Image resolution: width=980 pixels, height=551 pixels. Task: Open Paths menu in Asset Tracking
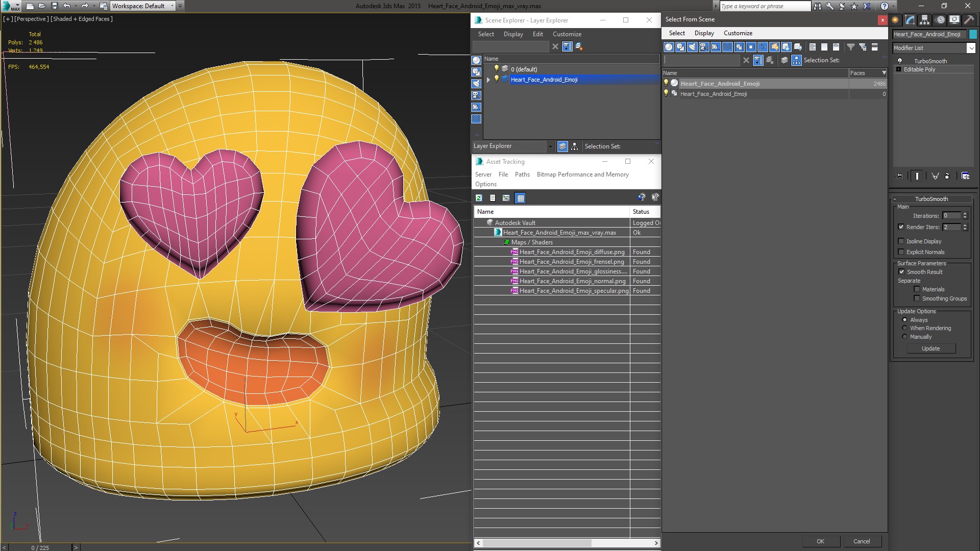522,174
